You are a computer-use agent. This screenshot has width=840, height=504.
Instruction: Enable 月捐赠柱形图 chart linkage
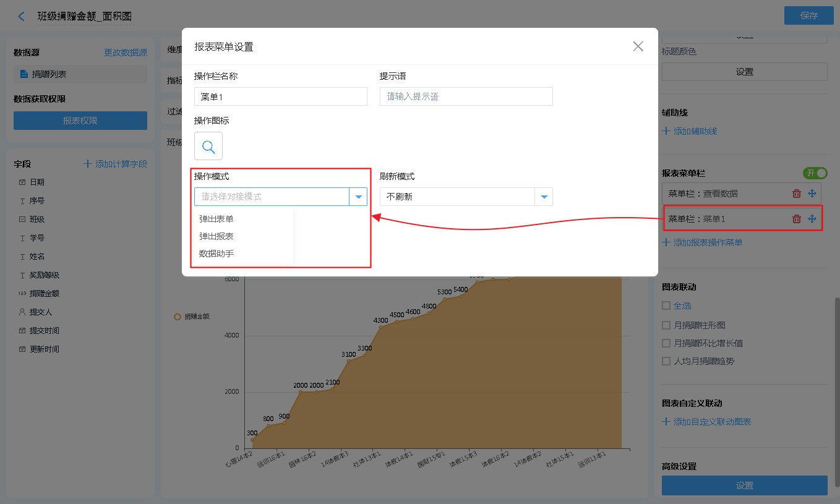[x=666, y=325]
